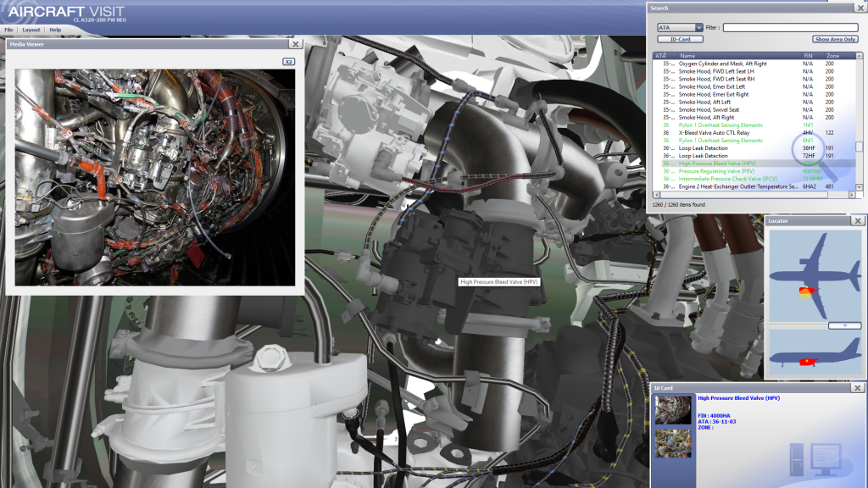Click the results horizontal scroll-right arrow
This screenshot has width=868, height=488.
tap(852, 195)
